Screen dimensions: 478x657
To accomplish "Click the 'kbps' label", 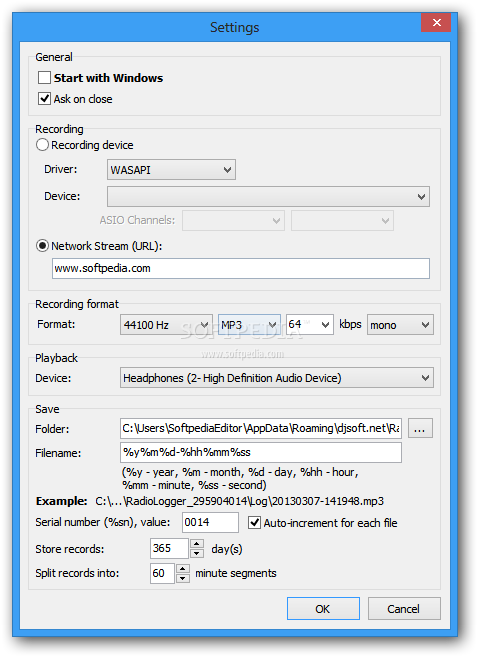I will pyautogui.click(x=350, y=324).
